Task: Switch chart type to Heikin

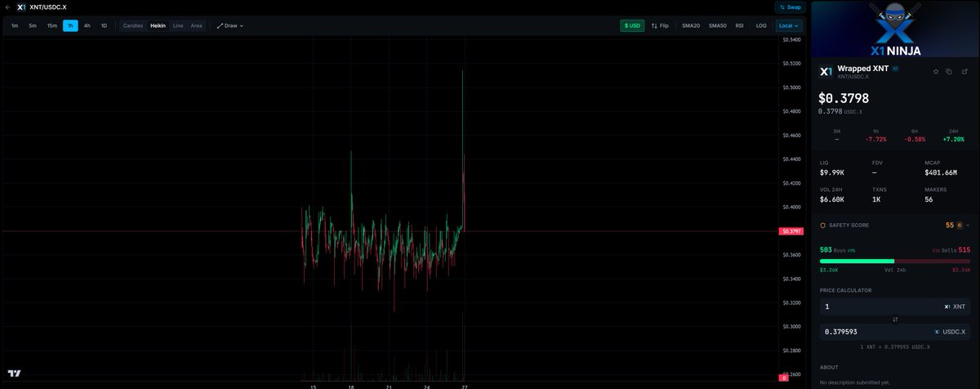Action: (158, 25)
